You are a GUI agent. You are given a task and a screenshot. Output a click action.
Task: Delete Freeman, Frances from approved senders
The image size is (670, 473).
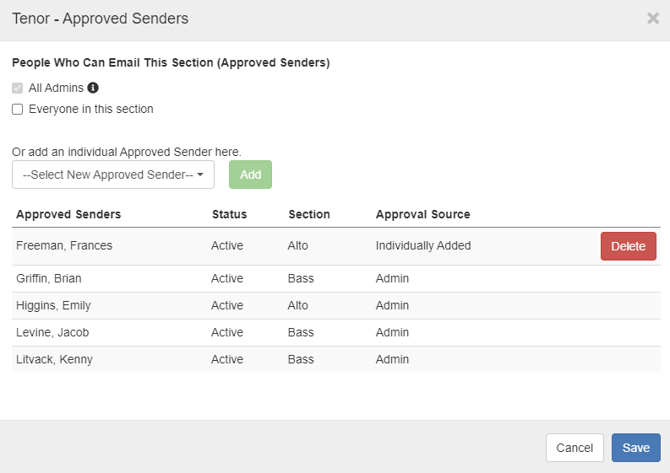pyautogui.click(x=628, y=246)
